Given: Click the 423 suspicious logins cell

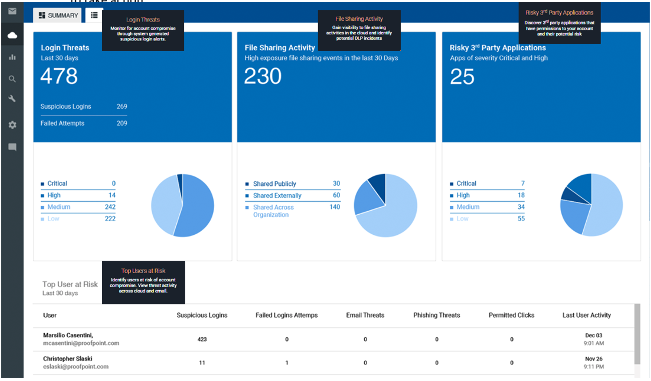Looking at the screenshot, I should [202, 339].
